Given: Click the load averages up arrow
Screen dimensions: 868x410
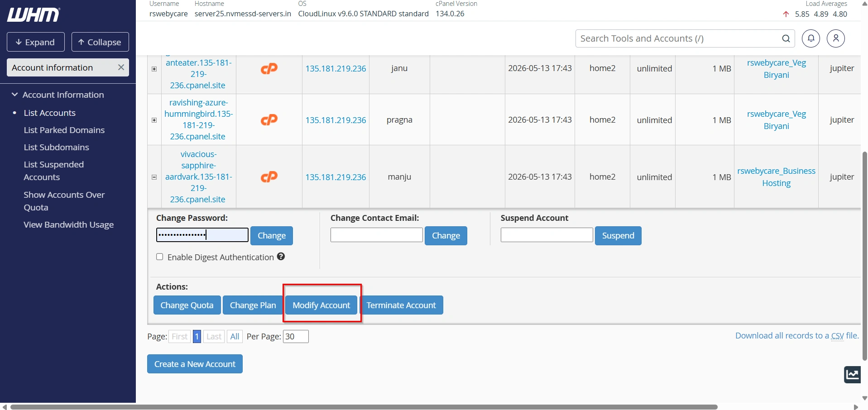Looking at the screenshot, I should click(x=786, y=14).
